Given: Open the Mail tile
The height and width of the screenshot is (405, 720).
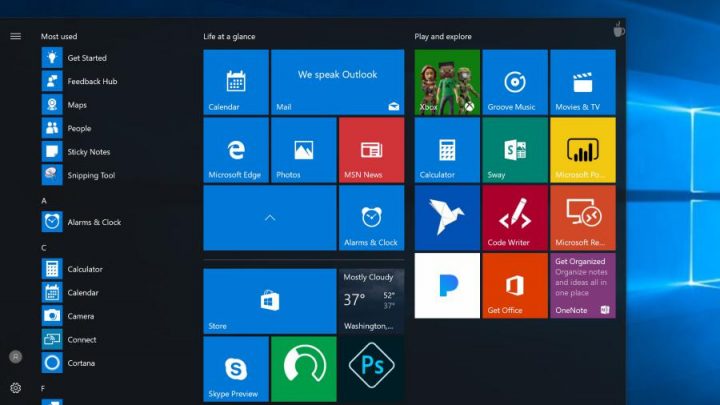Looking at the screenshot, I should pos(338,82).
